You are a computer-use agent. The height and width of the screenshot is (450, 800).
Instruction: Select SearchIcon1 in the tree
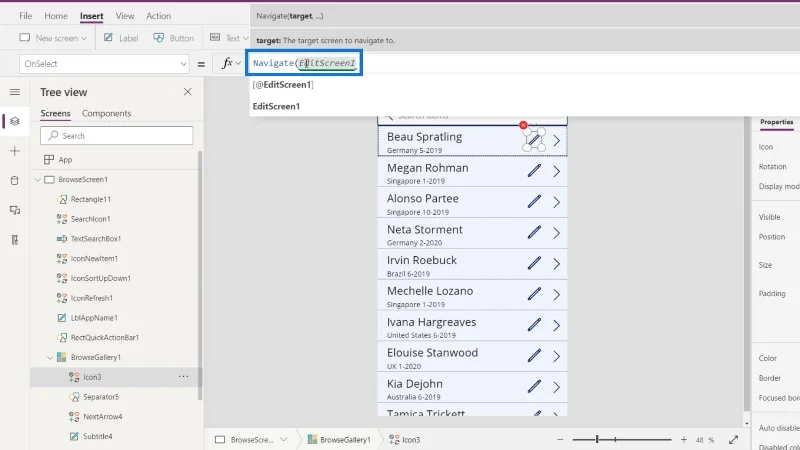tap(90, 219)
